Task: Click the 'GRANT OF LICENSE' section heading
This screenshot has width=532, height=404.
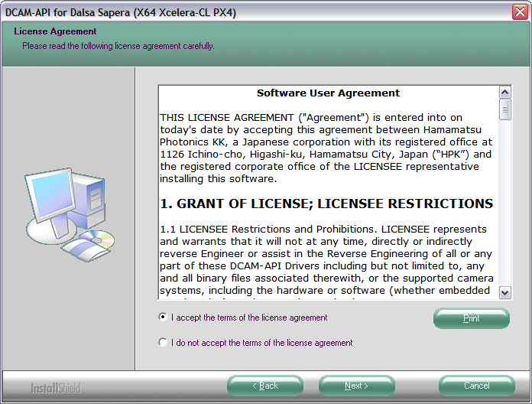Action: point(326,204)
